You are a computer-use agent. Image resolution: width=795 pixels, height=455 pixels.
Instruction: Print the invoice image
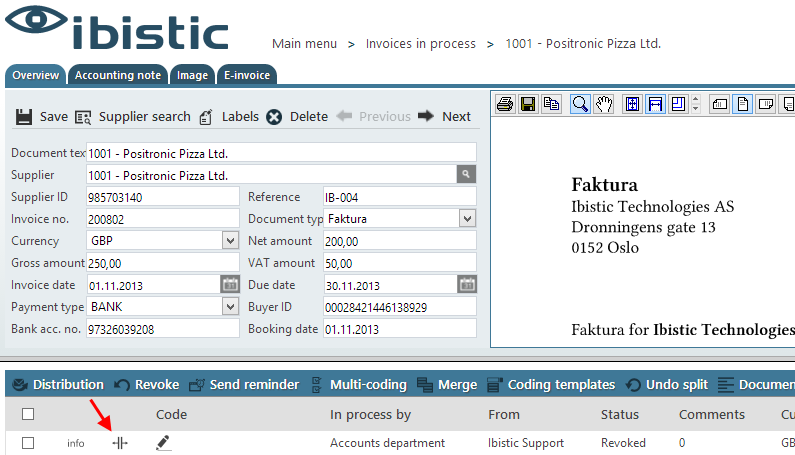[x=505, y=104]
